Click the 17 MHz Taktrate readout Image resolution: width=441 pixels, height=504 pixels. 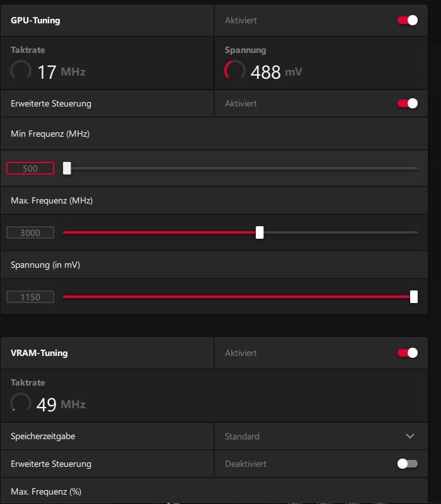[x=60, y=72]
